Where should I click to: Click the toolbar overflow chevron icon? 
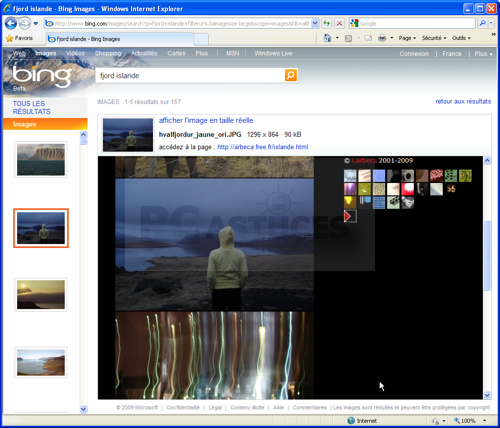(x=493, y=35)
